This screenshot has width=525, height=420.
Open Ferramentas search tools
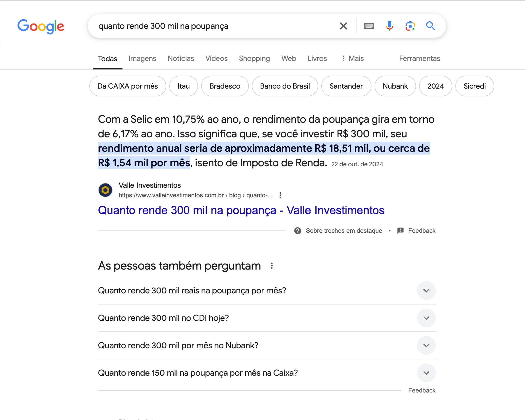pyautogui.click(x=419, y=59)
